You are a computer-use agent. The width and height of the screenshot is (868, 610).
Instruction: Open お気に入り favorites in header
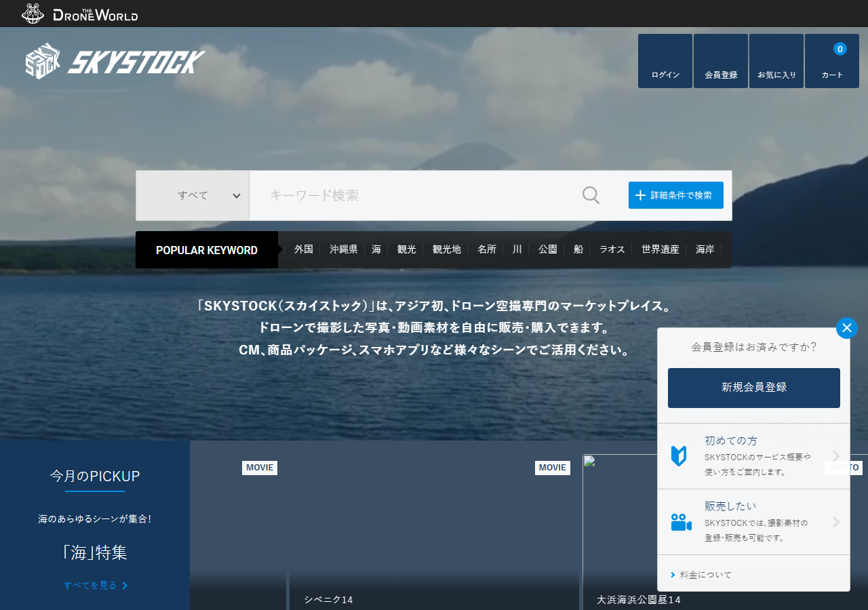(x=776, y=61)
